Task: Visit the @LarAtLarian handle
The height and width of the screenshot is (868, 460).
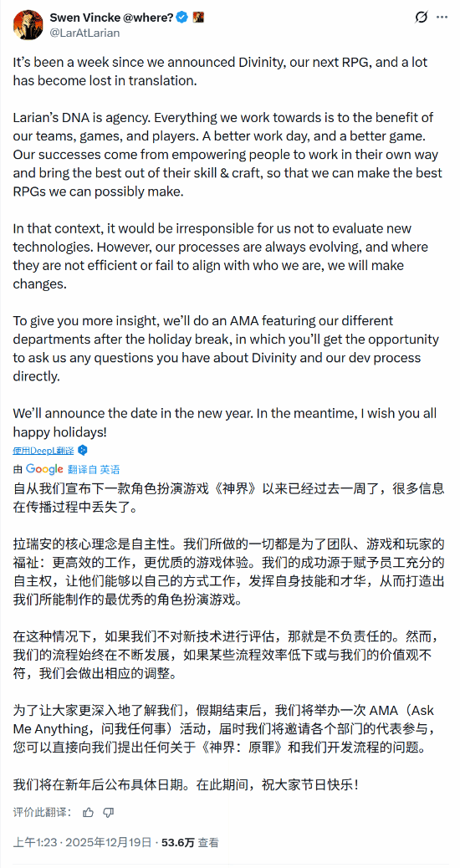Action: [84, 33]
